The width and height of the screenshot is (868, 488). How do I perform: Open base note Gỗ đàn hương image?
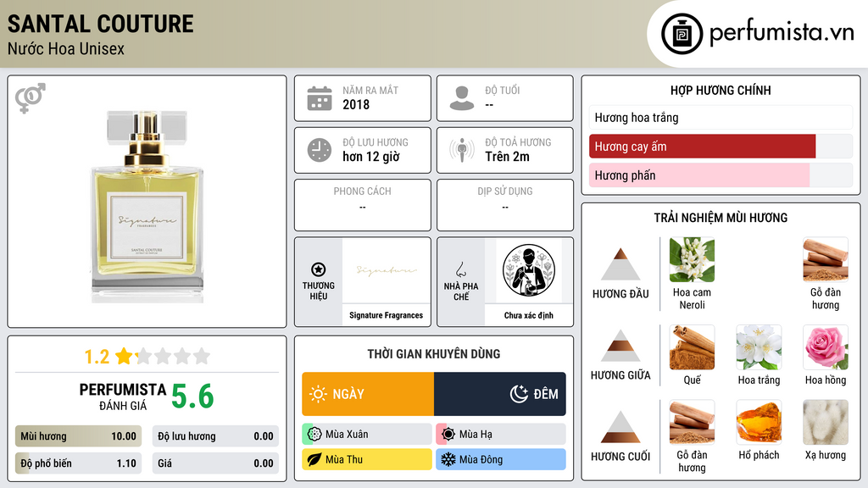692,423
